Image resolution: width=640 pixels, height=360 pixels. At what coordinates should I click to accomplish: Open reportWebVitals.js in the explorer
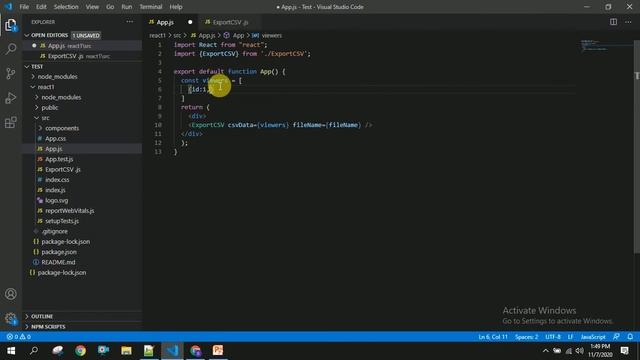(x=69, y=211)
